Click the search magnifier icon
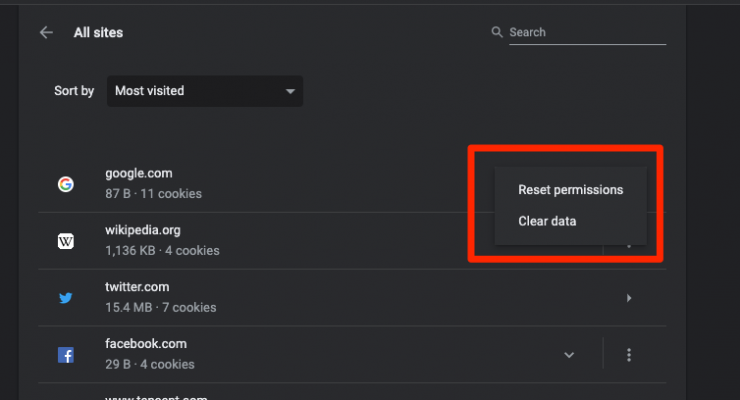This screenshot has height=400, width=740. point(497,32)
